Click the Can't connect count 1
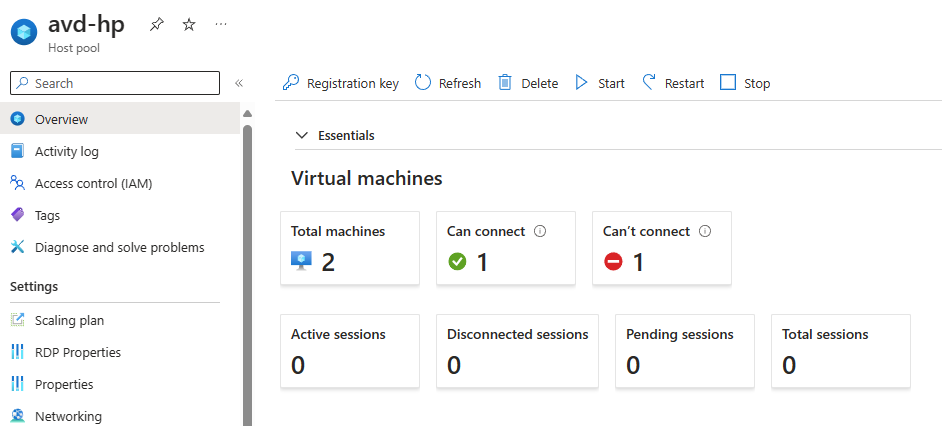The height and width of the screenshot is (426, 942). [638, 263]
